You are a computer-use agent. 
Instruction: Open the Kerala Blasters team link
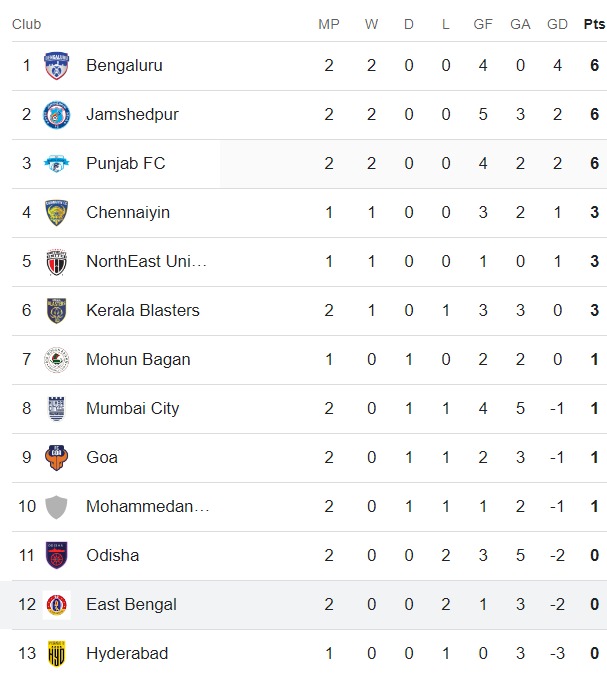143,310
